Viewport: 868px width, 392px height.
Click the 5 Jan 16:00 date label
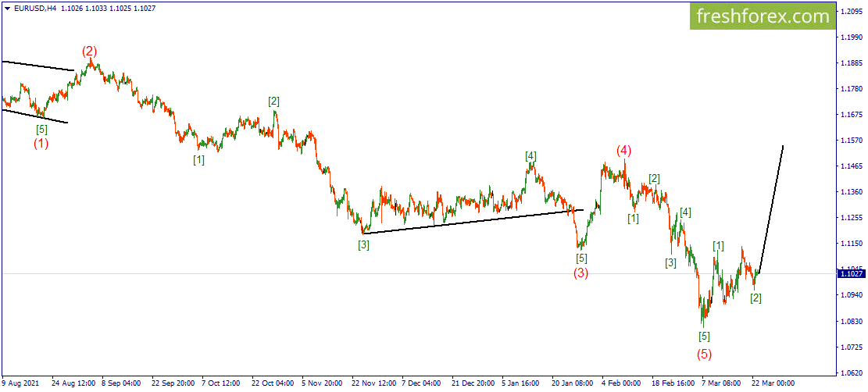point(521,383)
